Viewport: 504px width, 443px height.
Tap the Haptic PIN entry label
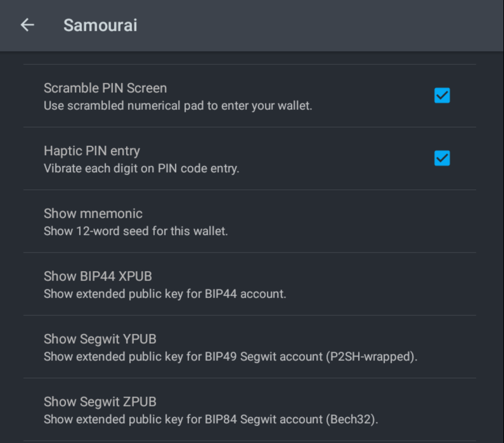coord(92,151)
